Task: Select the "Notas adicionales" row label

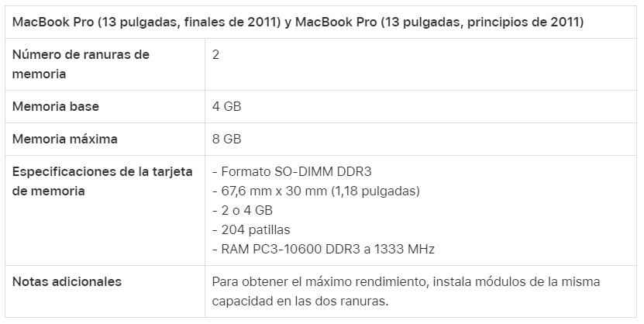Action: [x=67, y=281]
